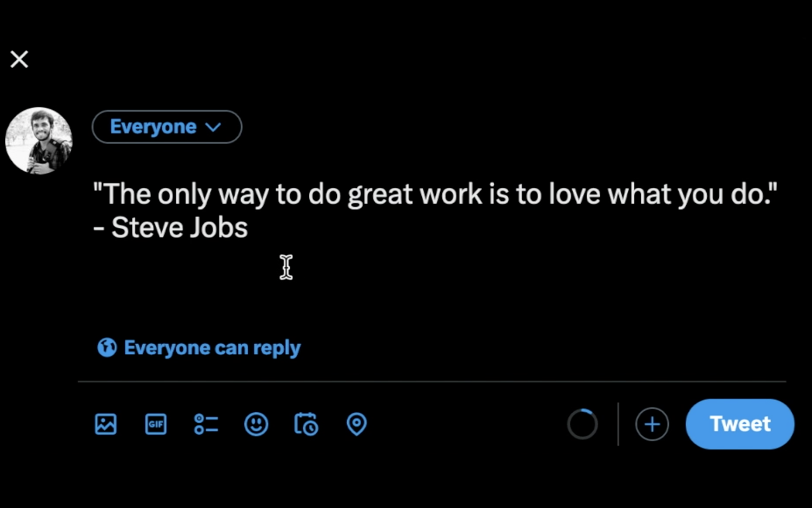Viewport: 812px width, 508px height.
Task: Schedule the tweet with the calendar icon
Action: (x=306, y=424)
